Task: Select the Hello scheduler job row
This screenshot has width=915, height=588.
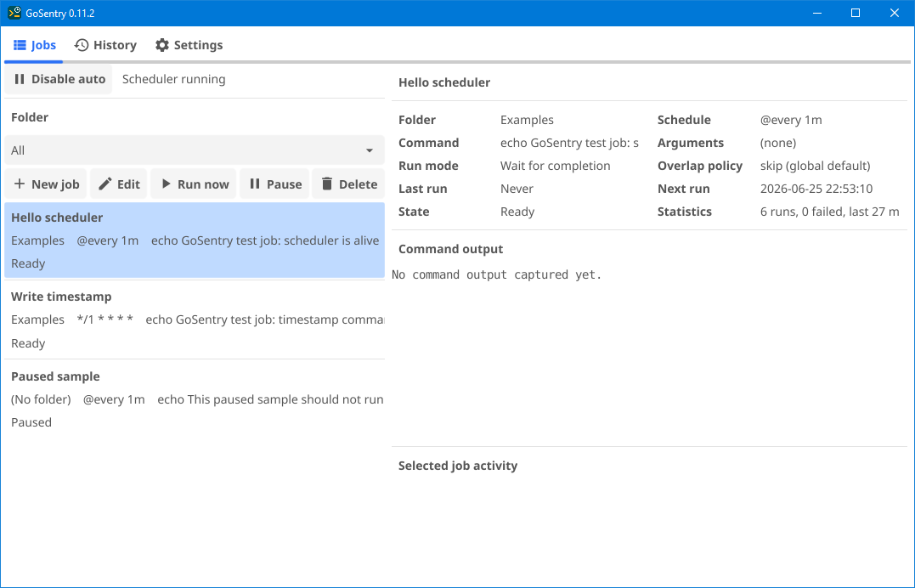Action: 195,240
